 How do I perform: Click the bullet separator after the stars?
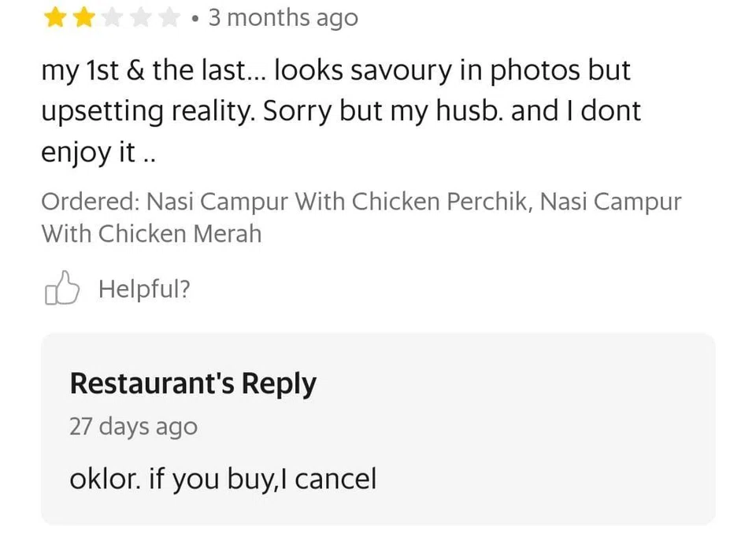(195, 19)
